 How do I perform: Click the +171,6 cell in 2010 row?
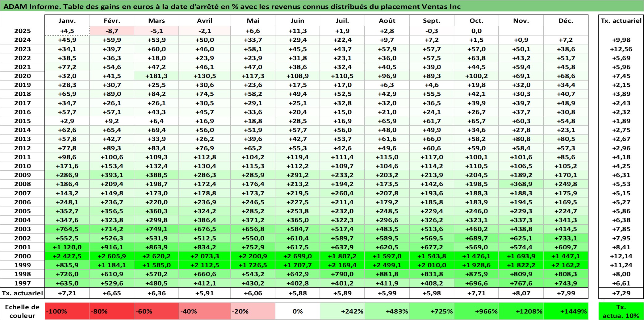point(67,166)
